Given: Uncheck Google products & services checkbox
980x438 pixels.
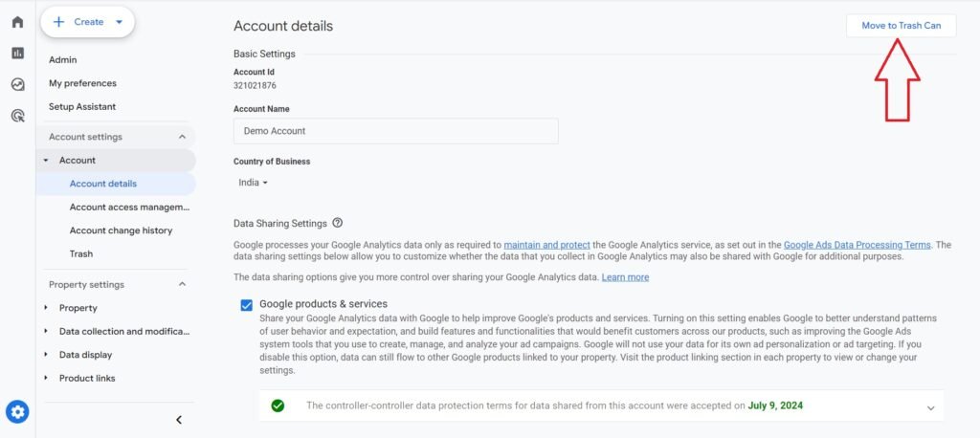Looking at the screenshot, I should coord(247,305).
